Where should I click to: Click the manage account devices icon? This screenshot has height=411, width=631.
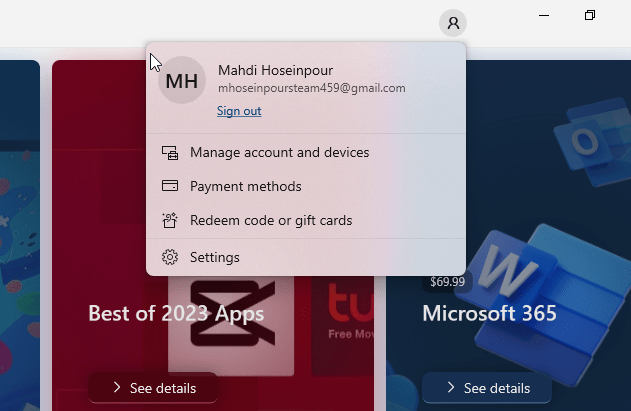[170, 153]
